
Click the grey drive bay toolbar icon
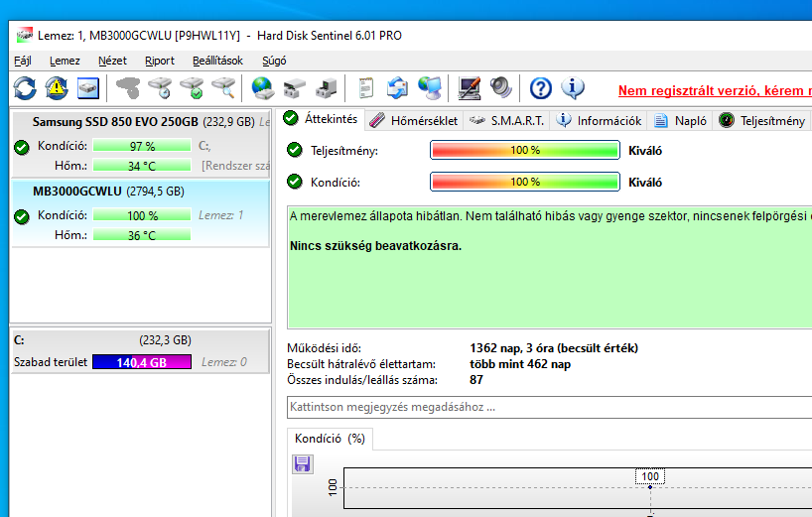pyautogui.click(x=295, y=89)
